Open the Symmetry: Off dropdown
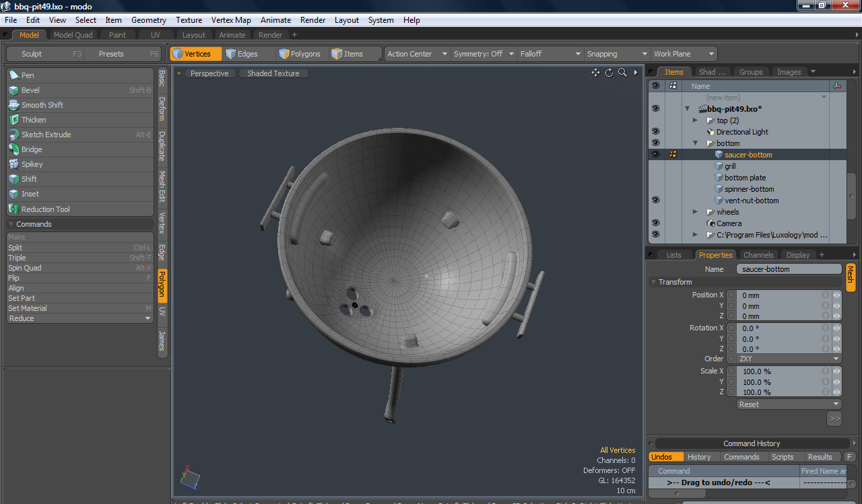862x504 pixels. click(x=484, y=54)
